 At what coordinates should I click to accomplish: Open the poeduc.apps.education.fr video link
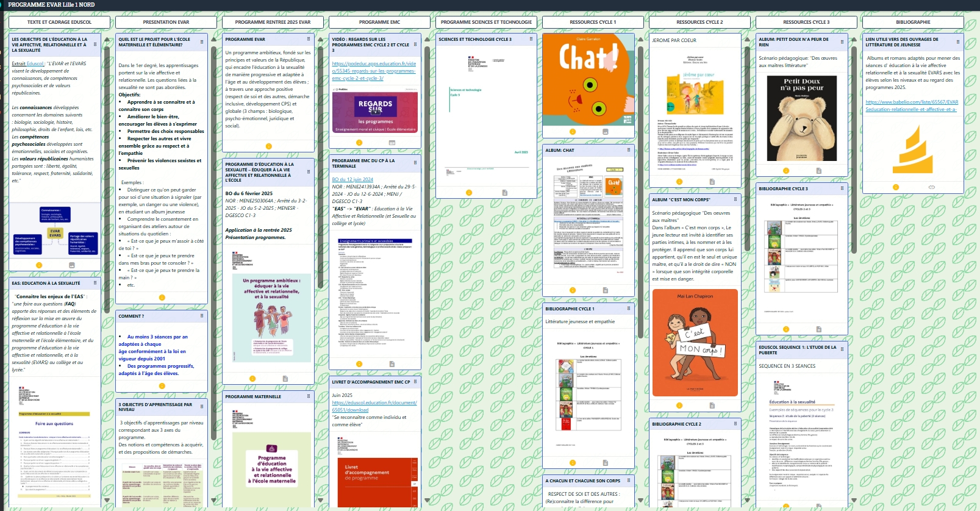(x=374, y=71)
